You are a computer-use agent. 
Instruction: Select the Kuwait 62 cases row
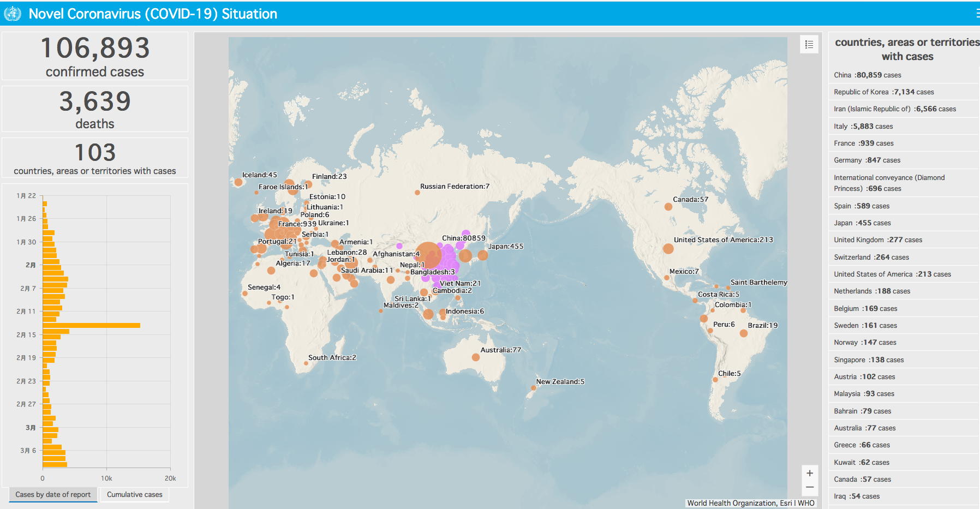tap(904, 463)
